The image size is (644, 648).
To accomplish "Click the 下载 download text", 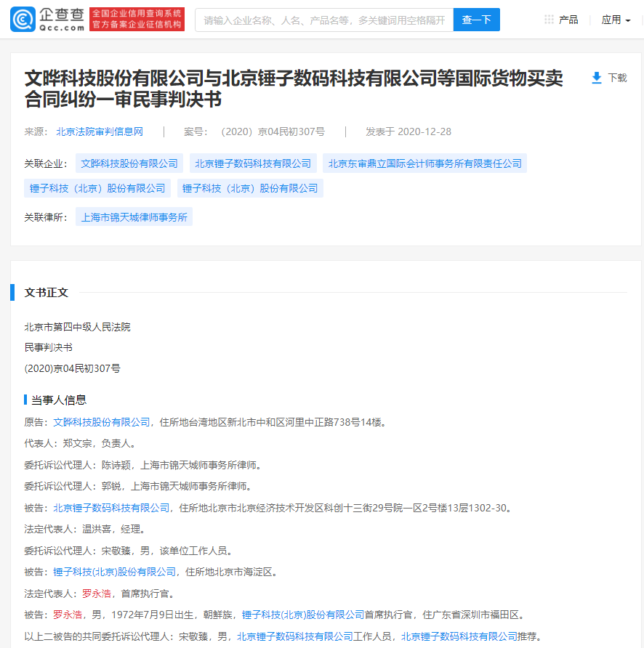I will [617, 78].
